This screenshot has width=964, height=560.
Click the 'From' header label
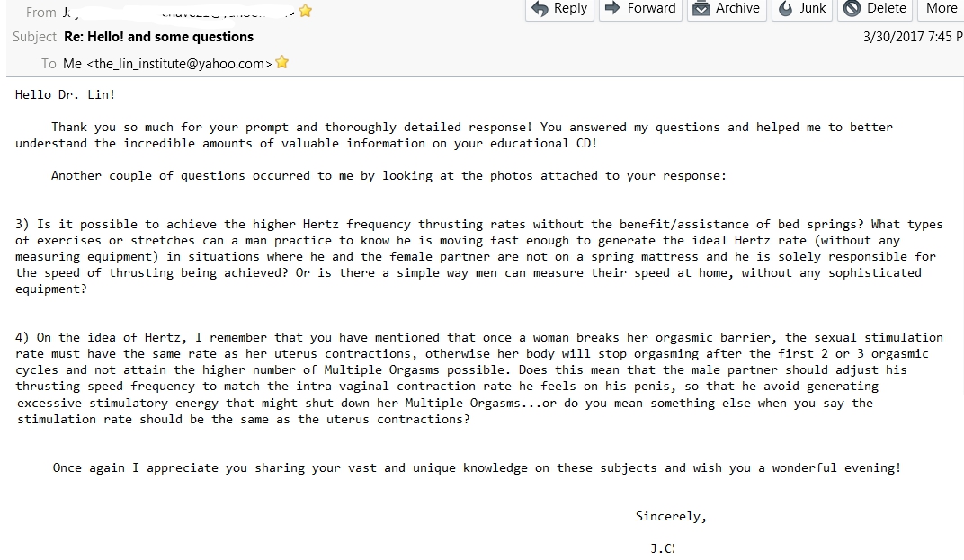pyautogui.click(x=41, y=13)
